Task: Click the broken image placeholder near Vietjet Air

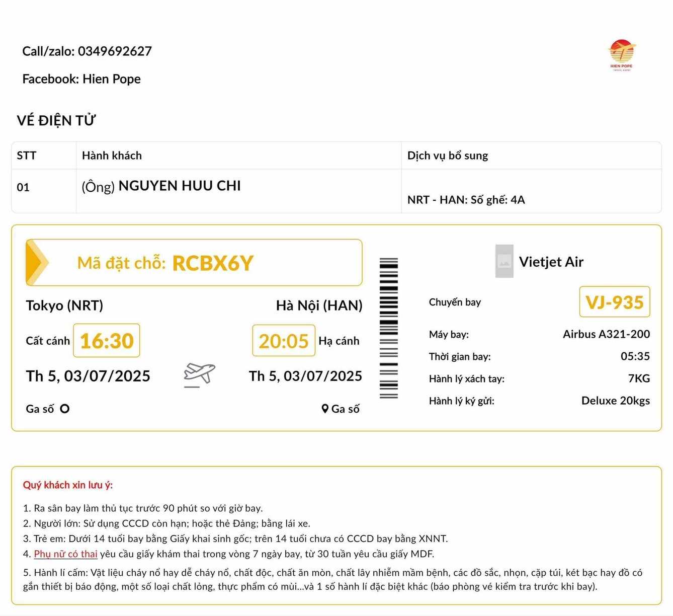Action: [x=504, y=261]
